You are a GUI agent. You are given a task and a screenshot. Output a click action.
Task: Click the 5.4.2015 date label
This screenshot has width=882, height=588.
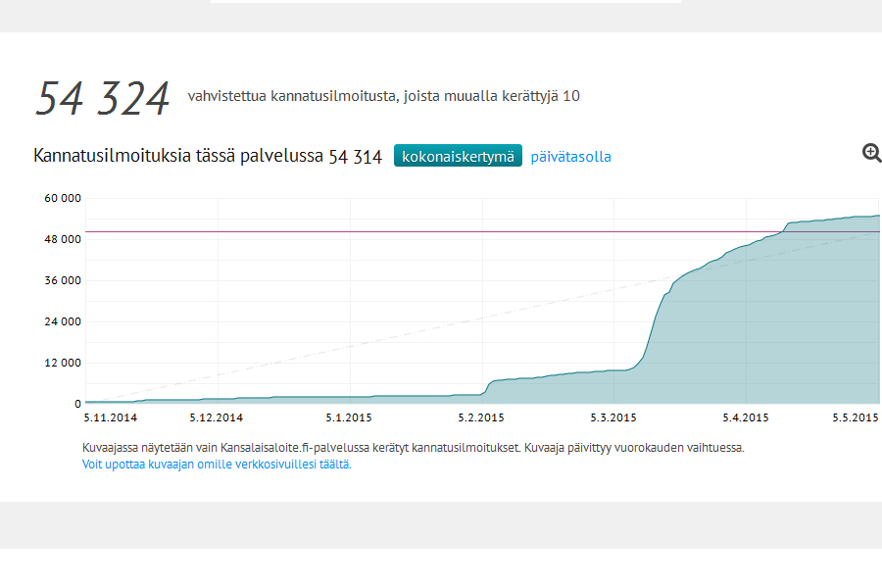(x=746, y=417)
